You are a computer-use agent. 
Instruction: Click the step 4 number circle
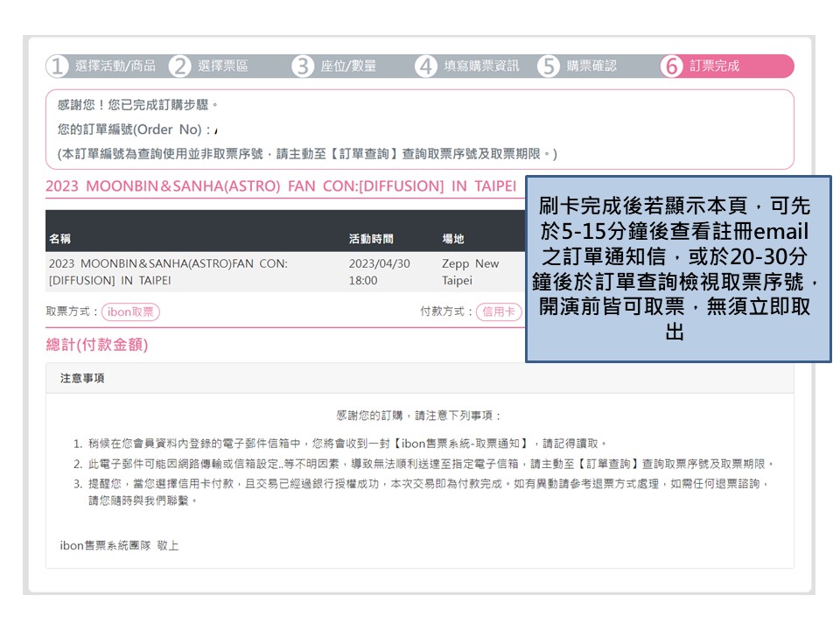coord(426,66)
